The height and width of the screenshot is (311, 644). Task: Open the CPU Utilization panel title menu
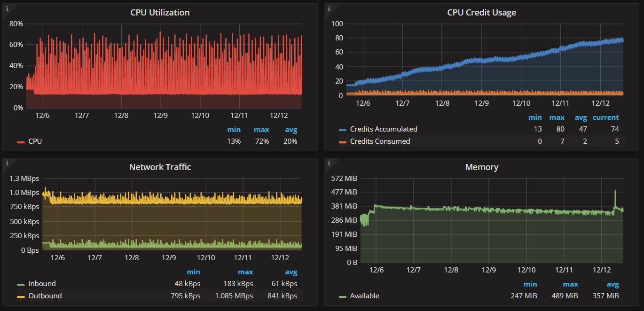(x=160, y=13)
